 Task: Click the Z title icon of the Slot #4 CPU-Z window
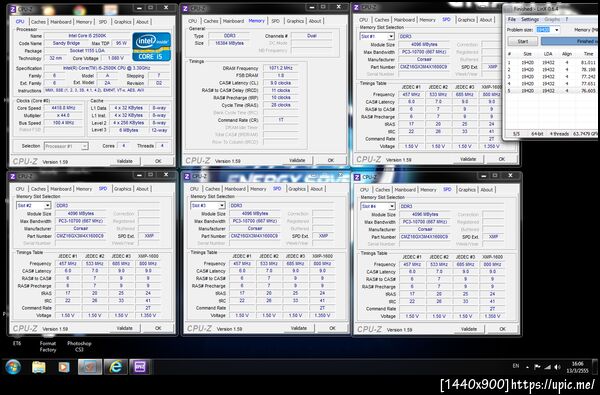[x=357, y=177]
